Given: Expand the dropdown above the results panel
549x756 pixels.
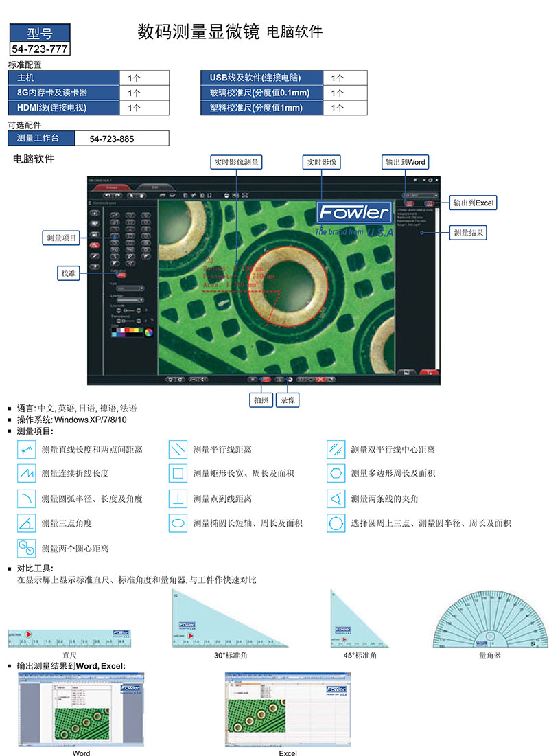Looking at the screenshot, I should point(420,196).
